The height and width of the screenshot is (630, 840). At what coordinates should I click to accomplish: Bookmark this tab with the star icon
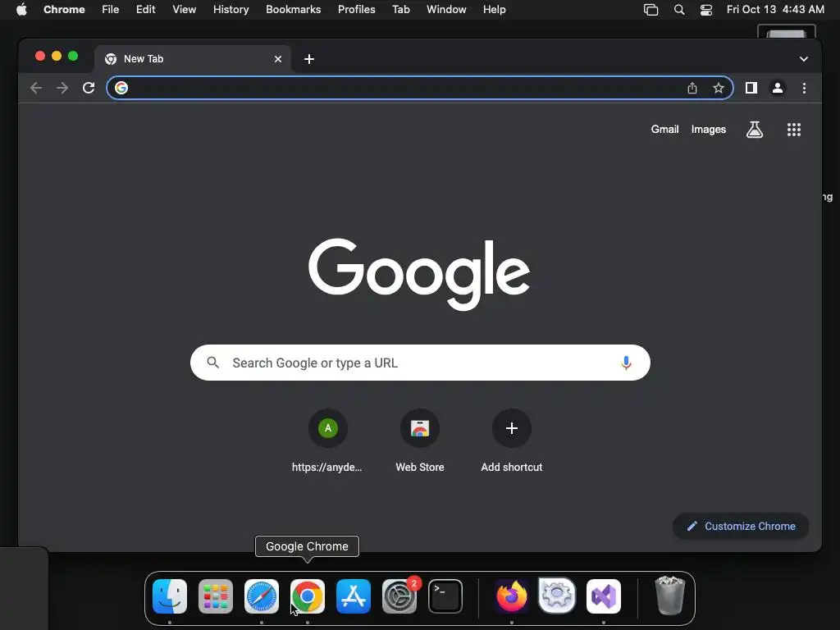pyautogui.click(x=719, y=88)
